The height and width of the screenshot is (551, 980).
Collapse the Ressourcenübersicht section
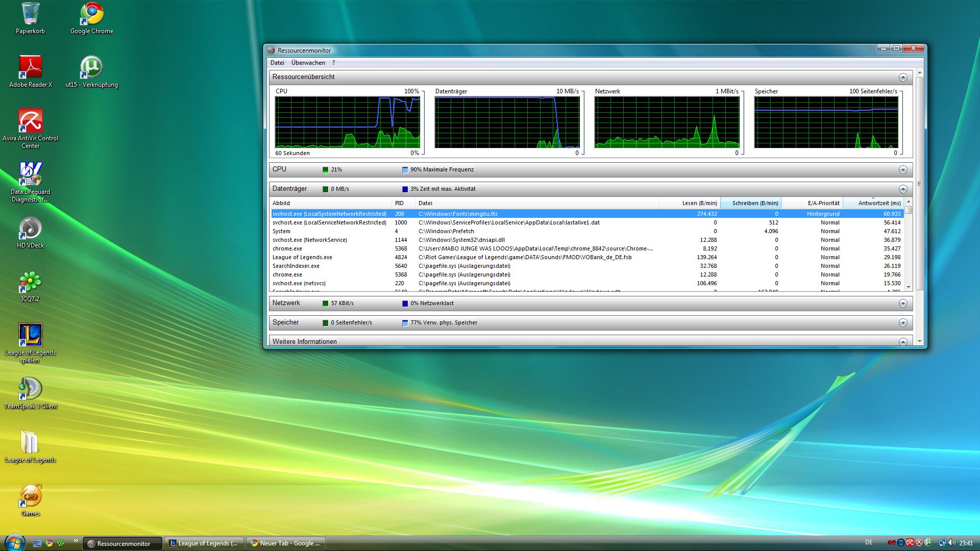pyautogui.click(x=903, y=78)
